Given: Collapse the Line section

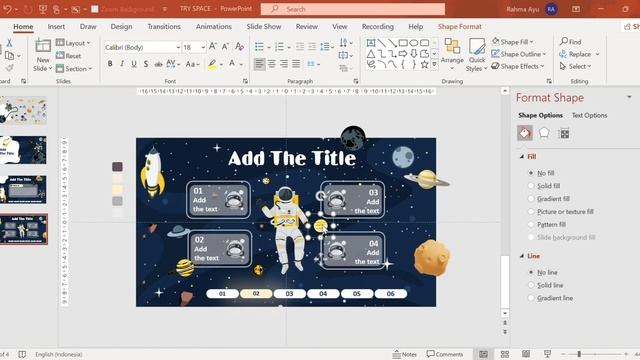Looking at the screenshot, I should (522, 256).
